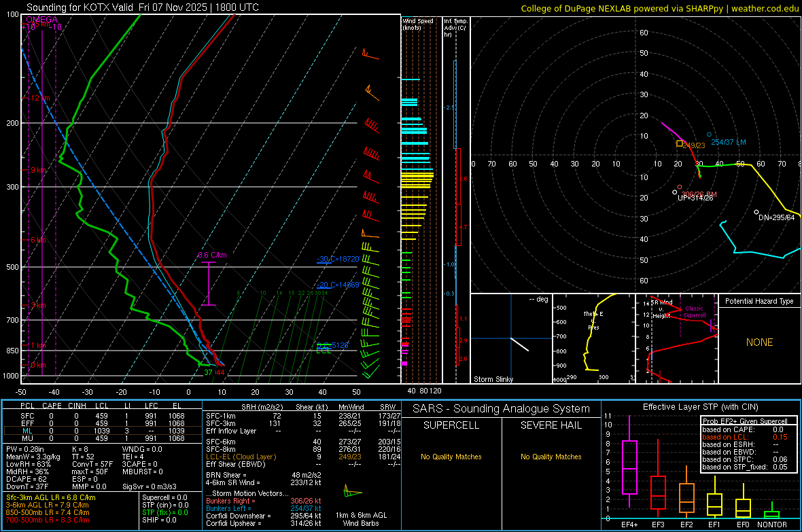Click the BRN Shear = row
Image resolution: width=802 pixels, height=532 pixels.
tap(264, 475)
